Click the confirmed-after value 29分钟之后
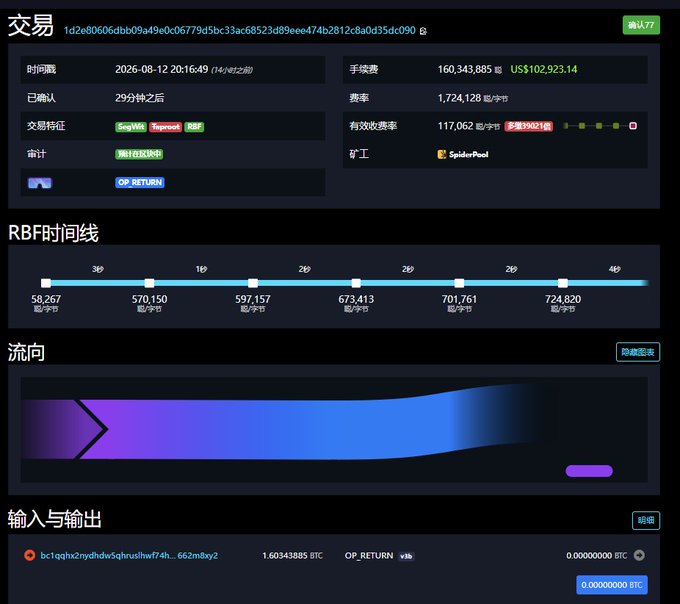 click(x=140, y=98)
